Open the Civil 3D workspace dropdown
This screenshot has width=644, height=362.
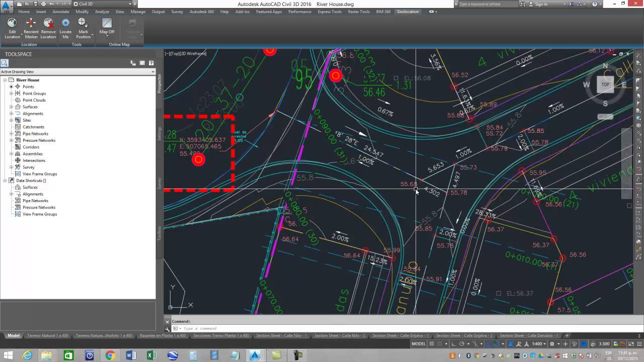pos(103,4)
